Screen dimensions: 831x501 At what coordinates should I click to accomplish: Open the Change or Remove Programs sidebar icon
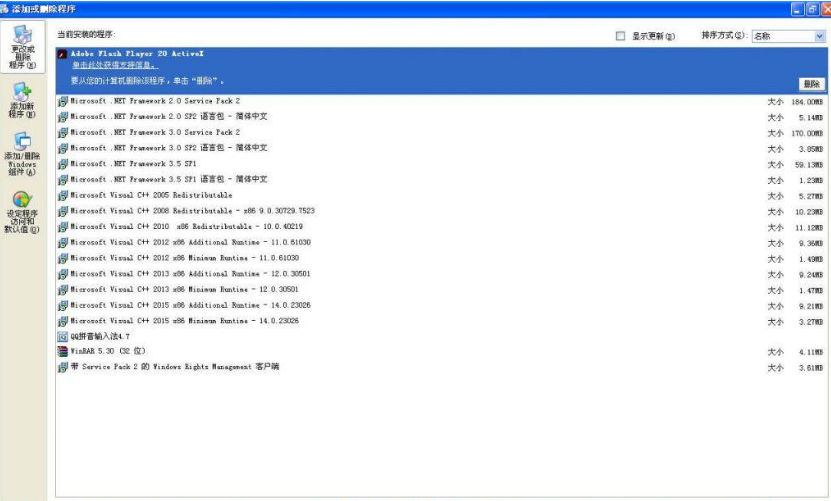tap(22, 38)
